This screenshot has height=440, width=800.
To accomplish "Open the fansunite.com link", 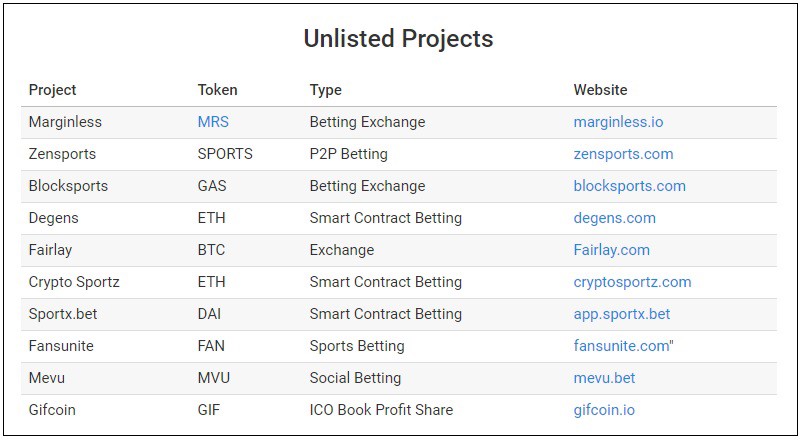I will click(x=621, y=346).
